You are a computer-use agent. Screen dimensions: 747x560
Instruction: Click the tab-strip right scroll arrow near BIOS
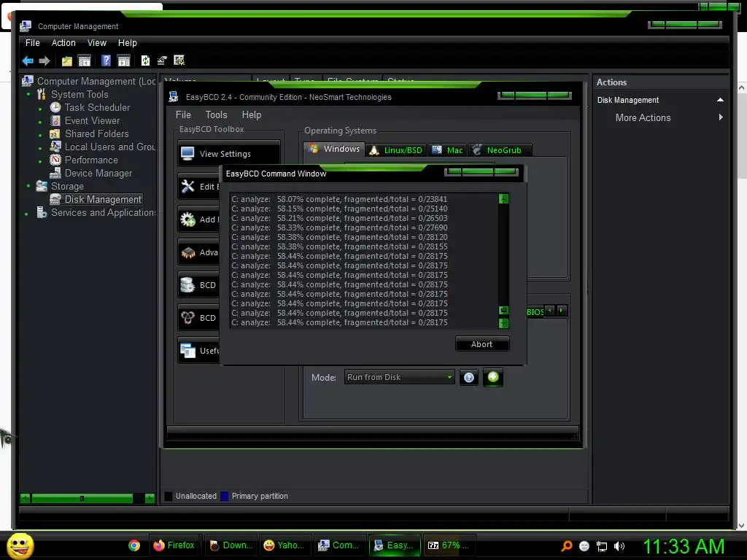tap(562, 311)
